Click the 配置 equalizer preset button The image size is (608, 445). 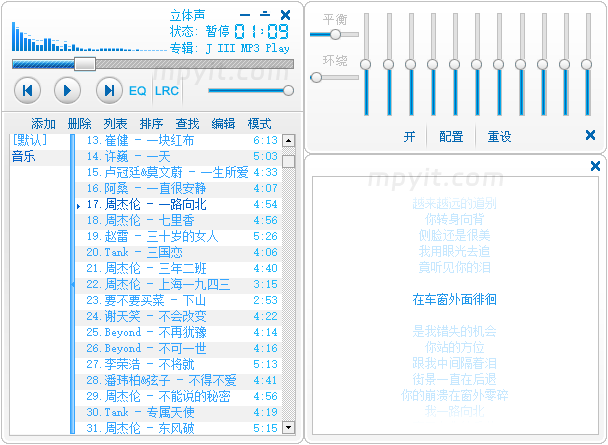[451, 136]
